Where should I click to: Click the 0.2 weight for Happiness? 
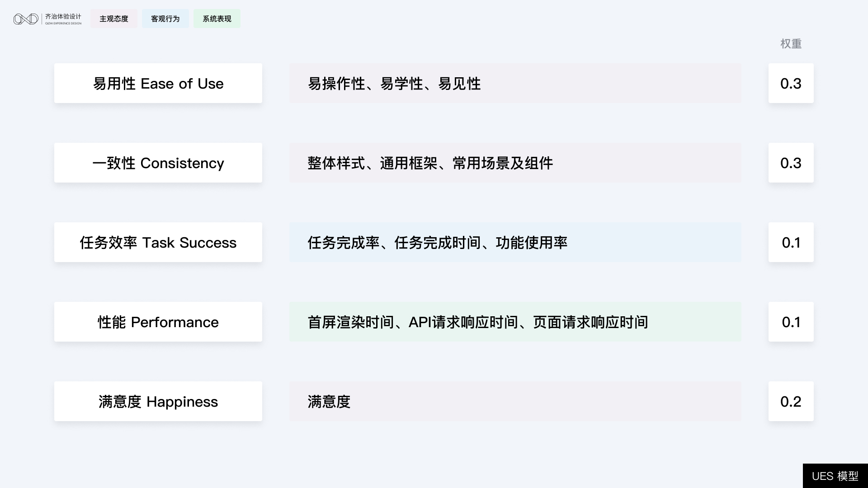(x=791, y=402)
